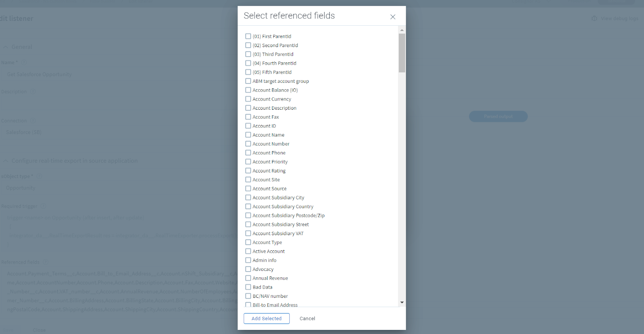Check the Annual Revenue checkbox
This screenshot has width=644, height=334.
click(248, 278)
